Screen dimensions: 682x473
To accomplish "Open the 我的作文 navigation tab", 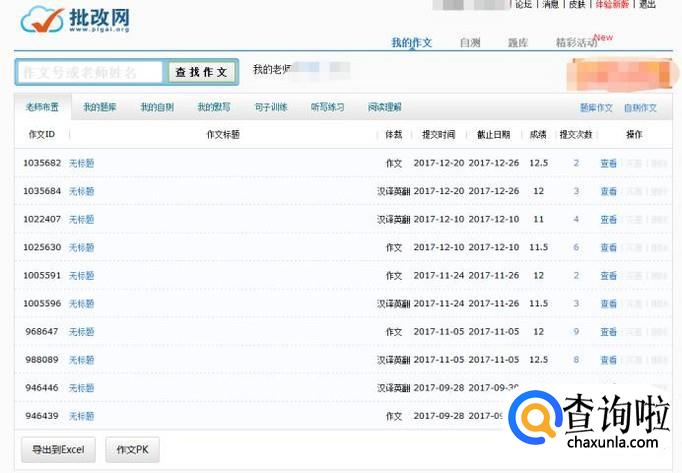I will point(411,43).
